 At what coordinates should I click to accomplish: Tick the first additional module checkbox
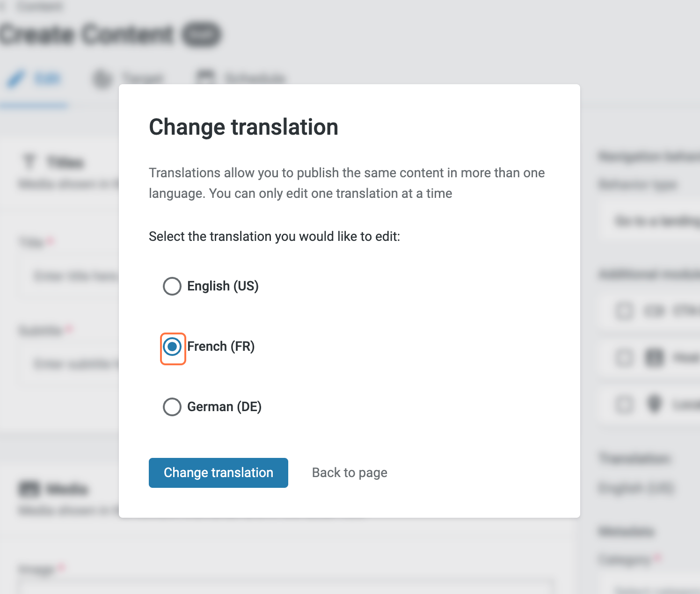click(x=624, y=311)
